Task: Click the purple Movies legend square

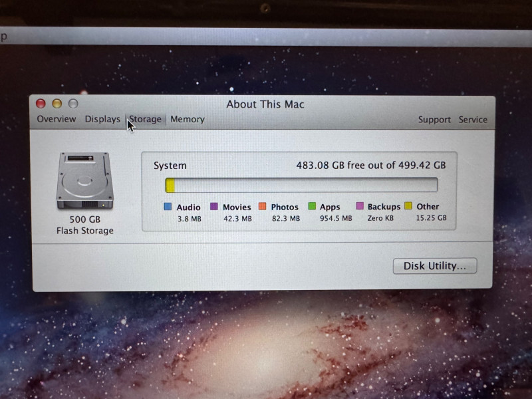Action: click(x=214, y=207)
